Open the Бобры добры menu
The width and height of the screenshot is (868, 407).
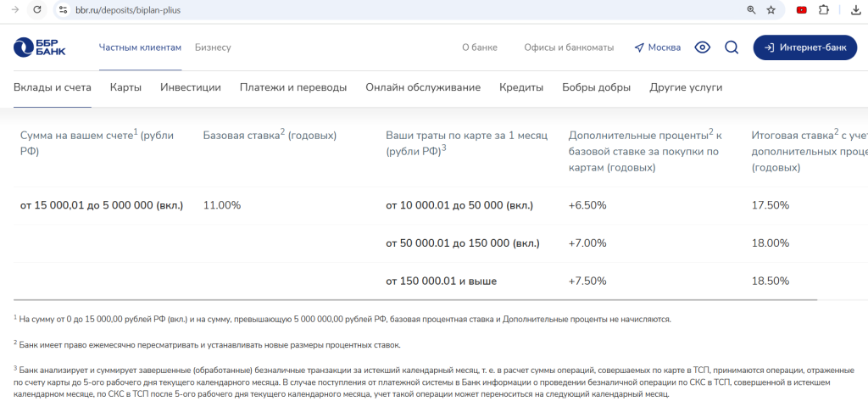coord(596,87)
